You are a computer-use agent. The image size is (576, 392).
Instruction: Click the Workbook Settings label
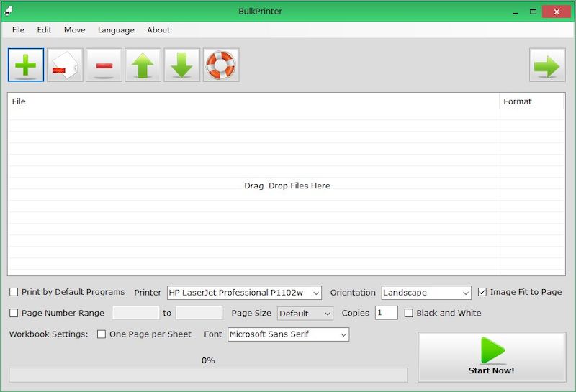(48, 334)
